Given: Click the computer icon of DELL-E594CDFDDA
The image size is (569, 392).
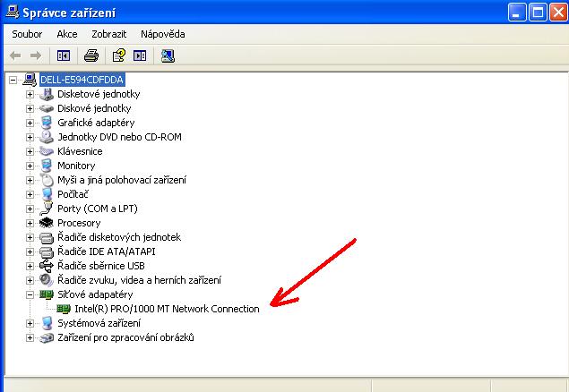Looking at the screenshot, I should point(30,80).
